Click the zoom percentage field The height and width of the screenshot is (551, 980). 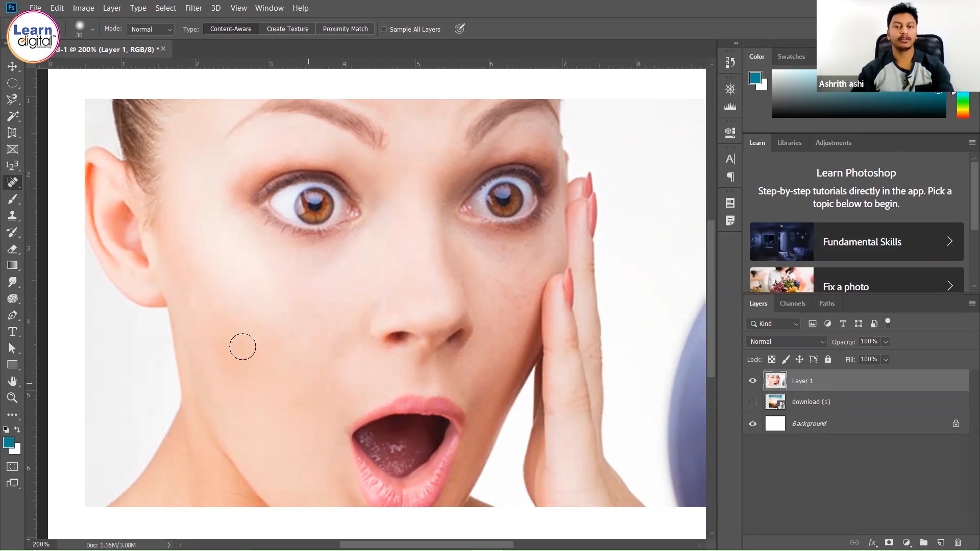pos(41,545)
